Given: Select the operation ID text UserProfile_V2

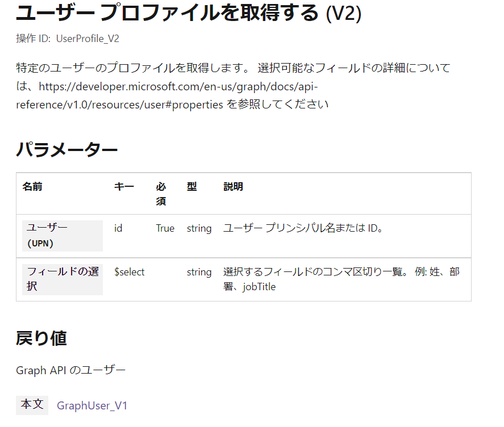Looking at the screenshot, I should click(88, 39).
